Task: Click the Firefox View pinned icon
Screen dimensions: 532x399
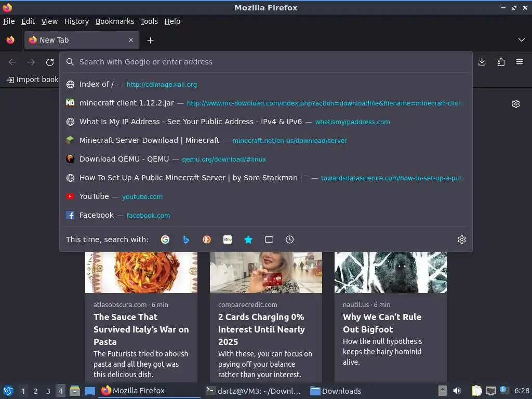Action: (10, 40)
